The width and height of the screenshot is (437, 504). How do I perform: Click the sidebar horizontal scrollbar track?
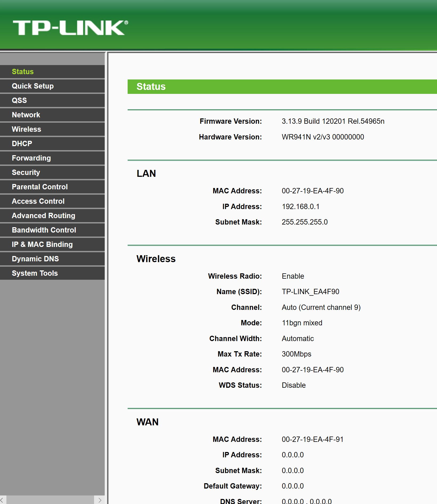point(50,500)
